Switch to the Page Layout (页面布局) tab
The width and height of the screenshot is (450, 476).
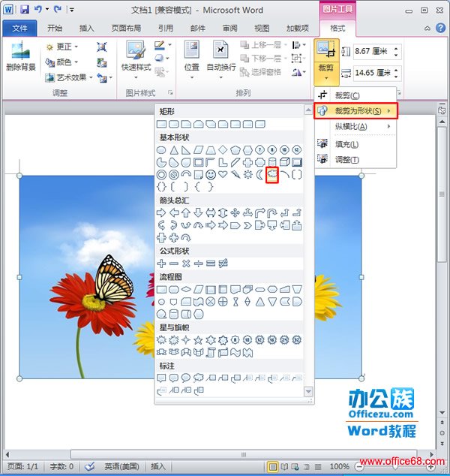pos(126,29)
